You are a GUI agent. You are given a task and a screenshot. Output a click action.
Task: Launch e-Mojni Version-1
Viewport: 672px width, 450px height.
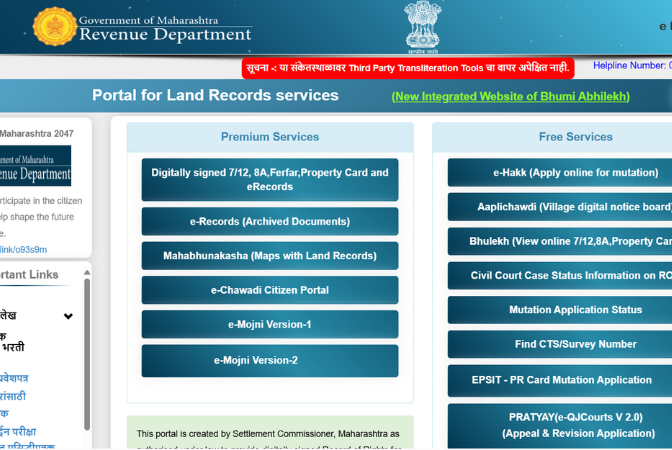(270, 324)
